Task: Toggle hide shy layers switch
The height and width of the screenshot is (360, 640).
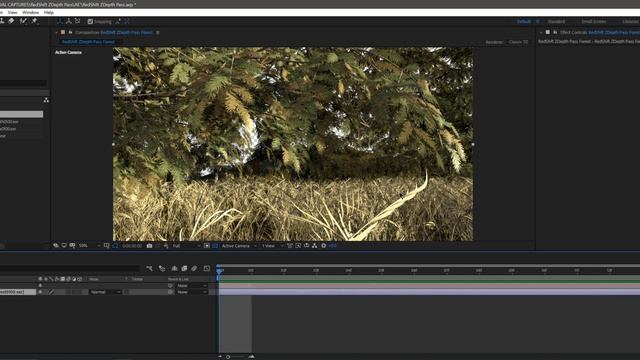Action: [174, 268]
